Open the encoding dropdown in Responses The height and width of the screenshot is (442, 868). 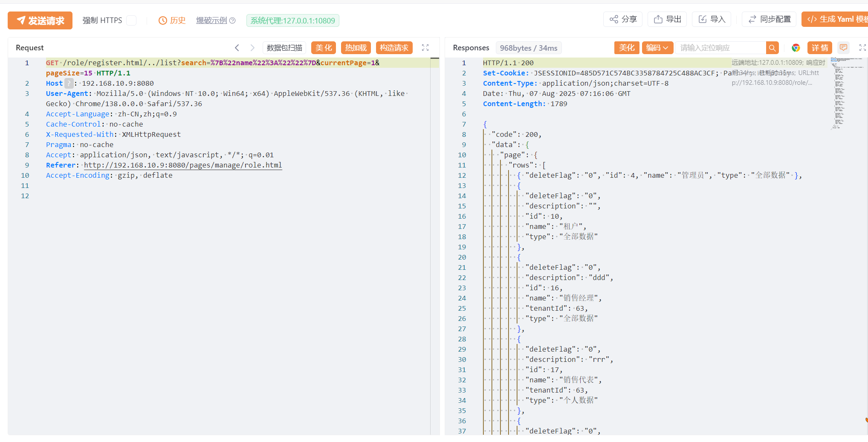[x=657, y=48]
